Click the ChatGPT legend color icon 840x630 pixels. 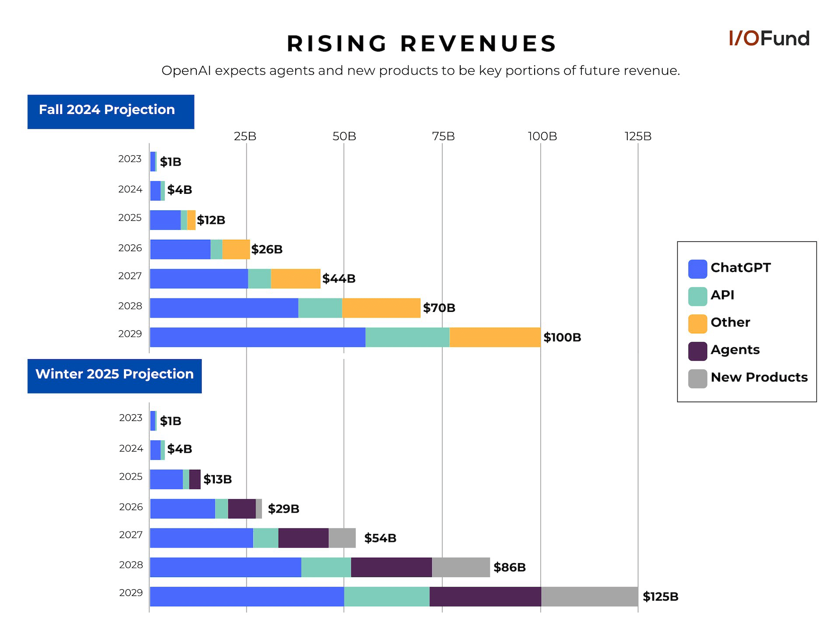[697, 268]
